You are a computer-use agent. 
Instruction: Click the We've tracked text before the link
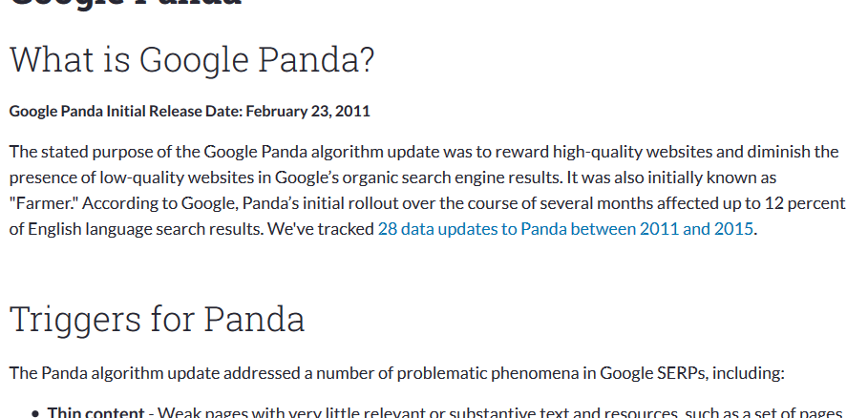pyautogui.click(x=321, y=229)
